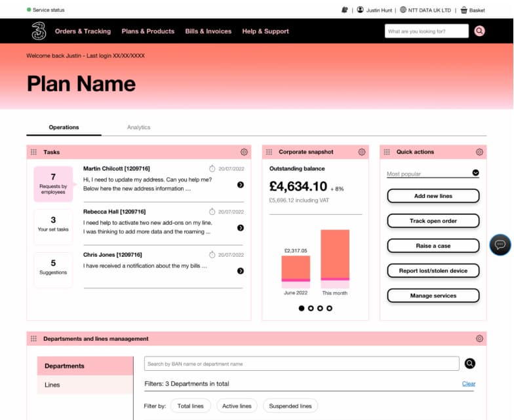Click the green Service status indicator
Screen dimensions: 514x420
pyautogui.click(x=29, y=10)
